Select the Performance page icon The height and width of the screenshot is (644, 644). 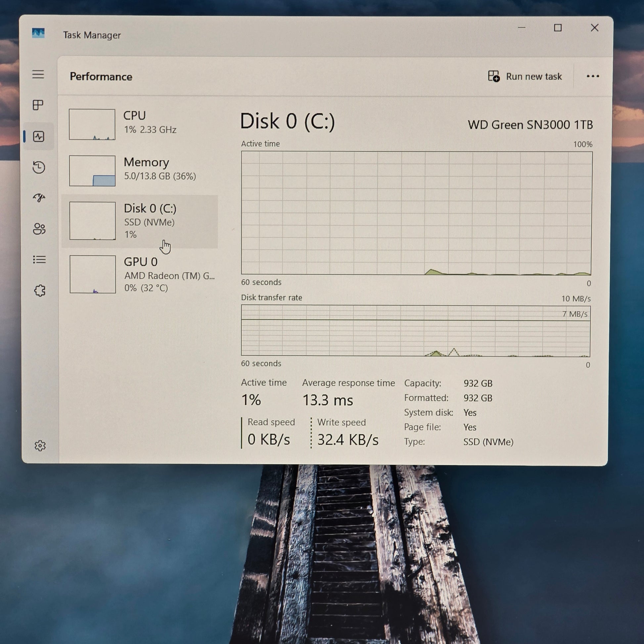39,136
